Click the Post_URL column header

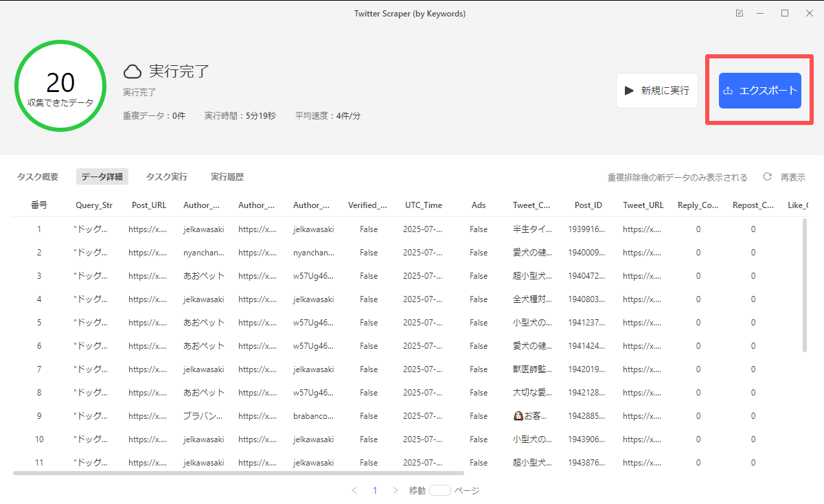coord(149,205)
